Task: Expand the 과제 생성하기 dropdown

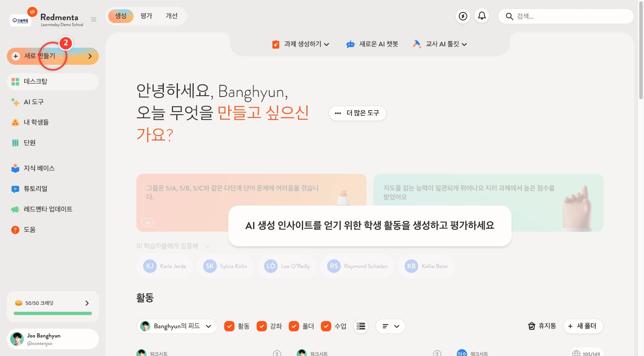Action: (x=301, y=44)
